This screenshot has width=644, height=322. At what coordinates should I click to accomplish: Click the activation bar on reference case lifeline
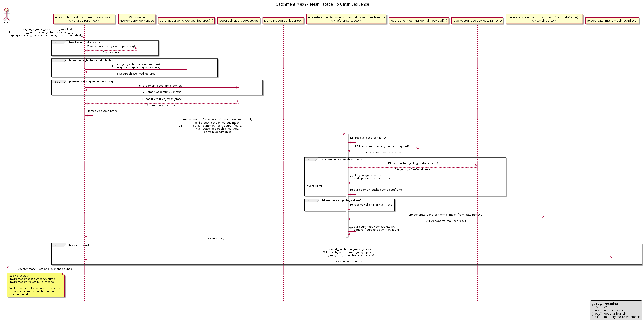coord(346,185)
